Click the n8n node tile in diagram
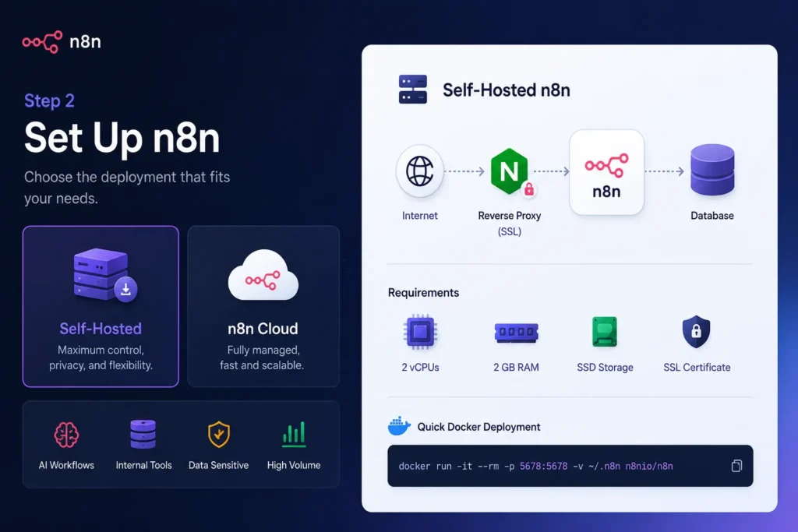This screenshot has width=798, height=532. [606, 172]
